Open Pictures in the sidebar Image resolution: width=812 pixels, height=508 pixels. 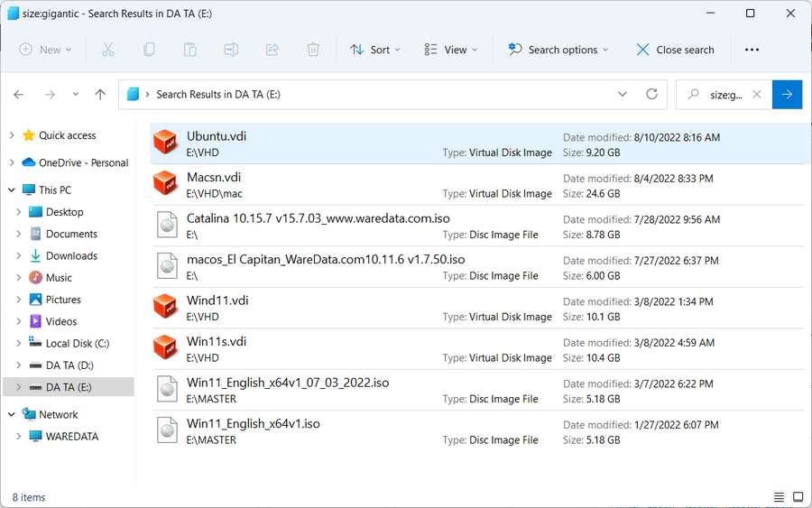tap(63, 300)
